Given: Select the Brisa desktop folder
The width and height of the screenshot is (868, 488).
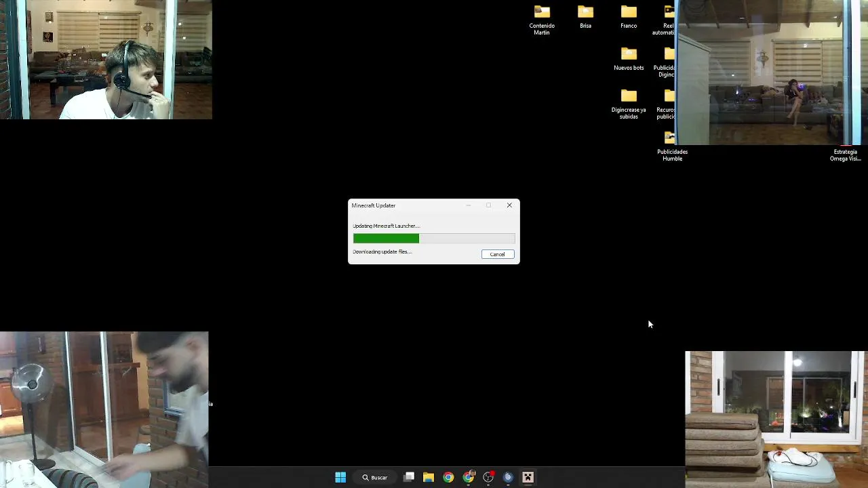Looking at the screenshot, I should pyautogui.click(x=585, y=18).
